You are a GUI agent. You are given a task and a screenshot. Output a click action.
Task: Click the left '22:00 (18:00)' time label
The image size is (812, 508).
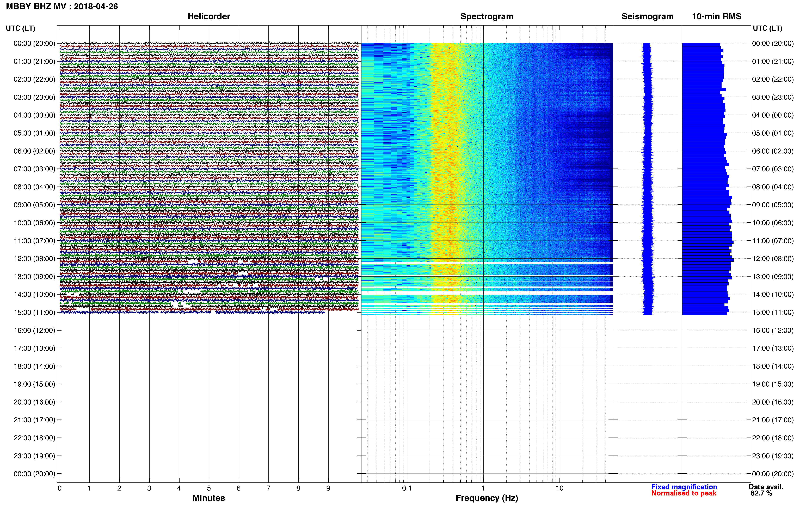34,438
